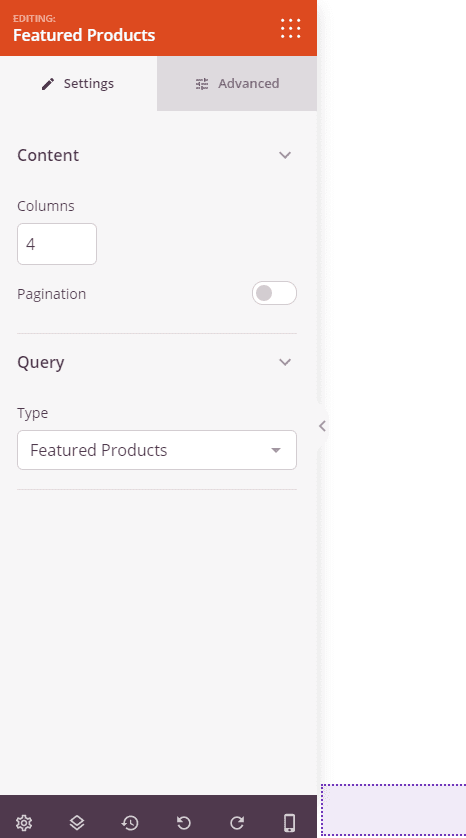466x838 pixels.
Task: Collapse the Query section chevron
Action: [285, 362]
